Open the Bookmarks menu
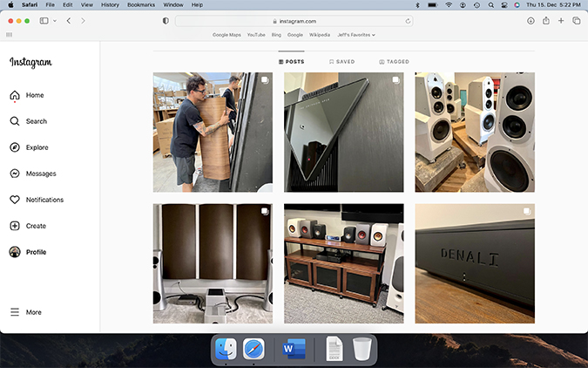This screenshot has height=368, width=588. coord(140,4)
